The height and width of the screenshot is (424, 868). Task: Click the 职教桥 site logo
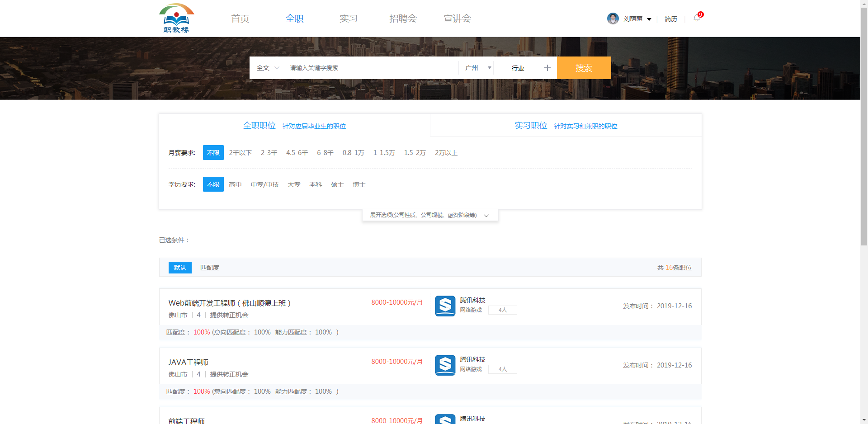click(176, 18)
